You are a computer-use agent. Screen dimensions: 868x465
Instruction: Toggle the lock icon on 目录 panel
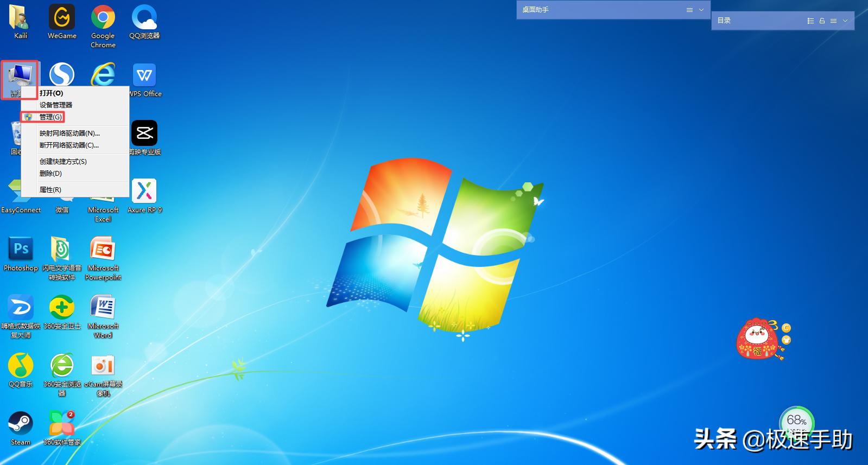coord(822,21)
